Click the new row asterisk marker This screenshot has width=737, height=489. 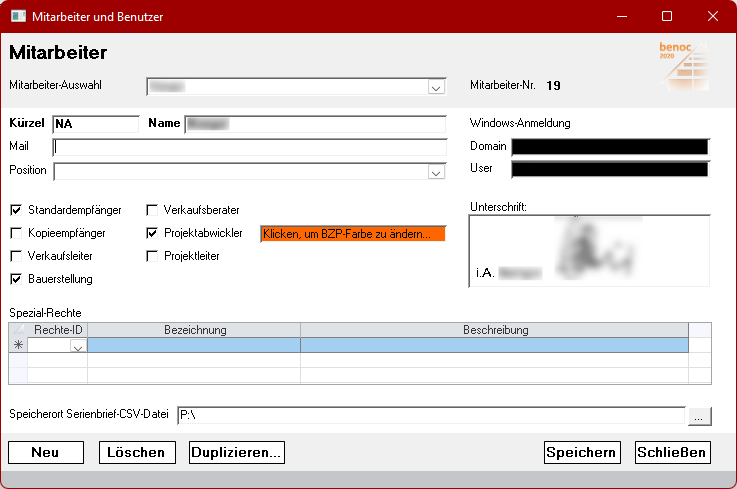18,345
